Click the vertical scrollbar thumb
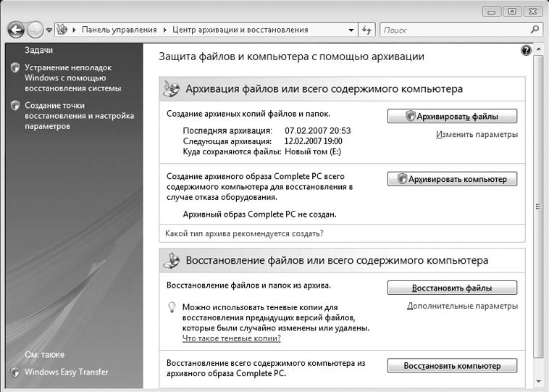Image resolution: width=549 pixels, height=392 pixels. pyautogui.click(x=537, y=207)
